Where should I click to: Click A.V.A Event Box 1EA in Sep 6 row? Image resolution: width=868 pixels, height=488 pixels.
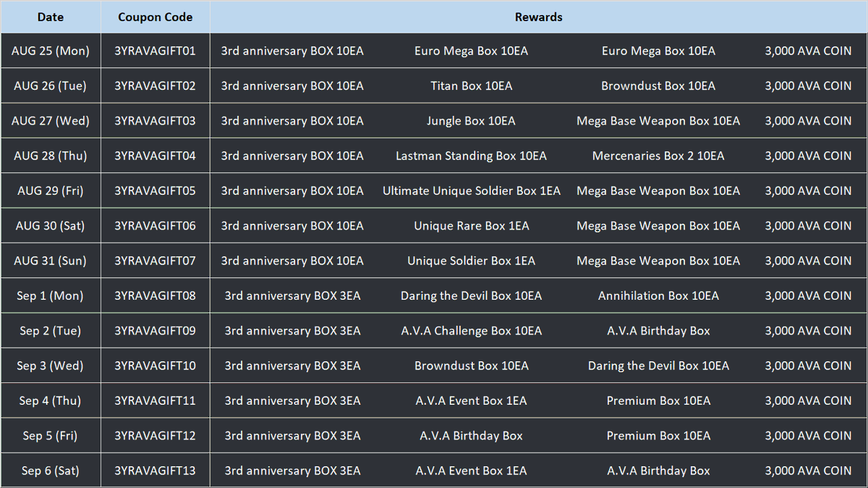(471, 471)
